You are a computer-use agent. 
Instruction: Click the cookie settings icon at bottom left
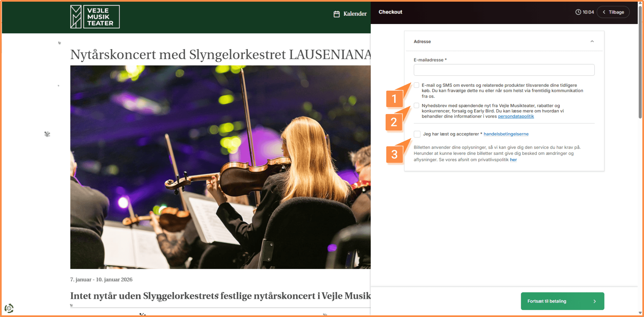point(9,308)
